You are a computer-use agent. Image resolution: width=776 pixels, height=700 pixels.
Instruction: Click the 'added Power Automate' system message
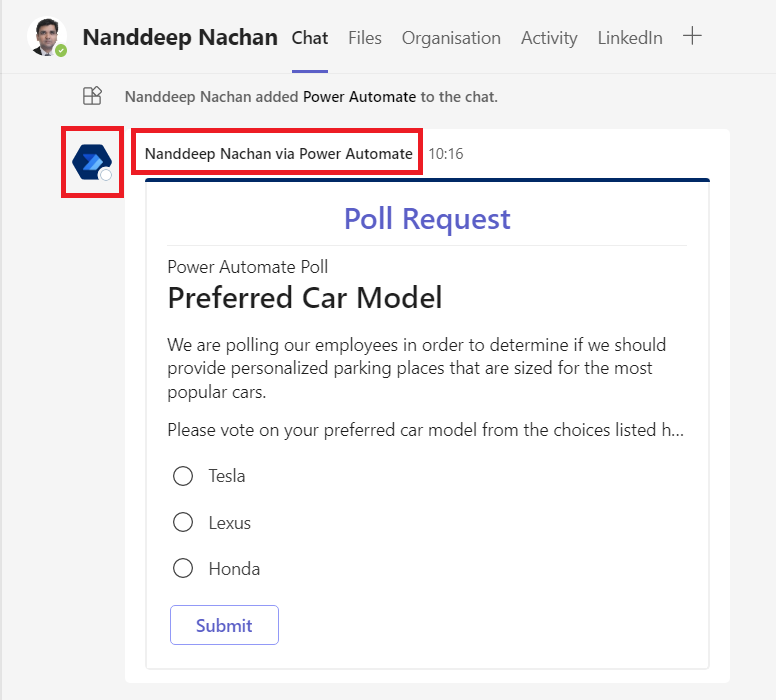pos(311,97)
